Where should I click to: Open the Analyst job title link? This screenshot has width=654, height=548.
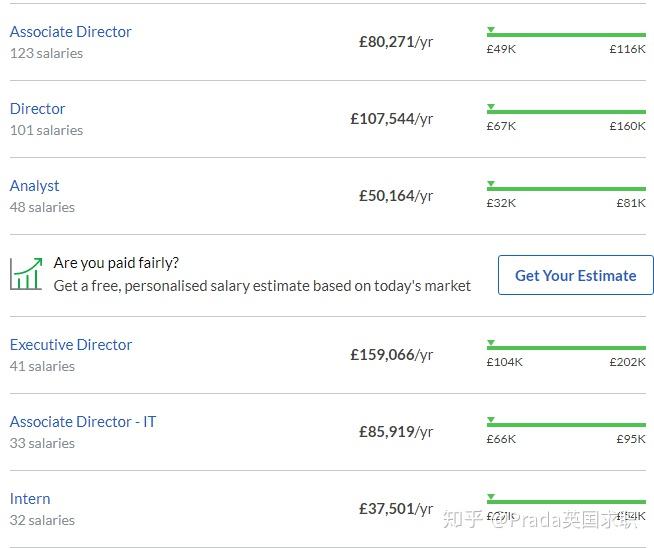point(34,186)
